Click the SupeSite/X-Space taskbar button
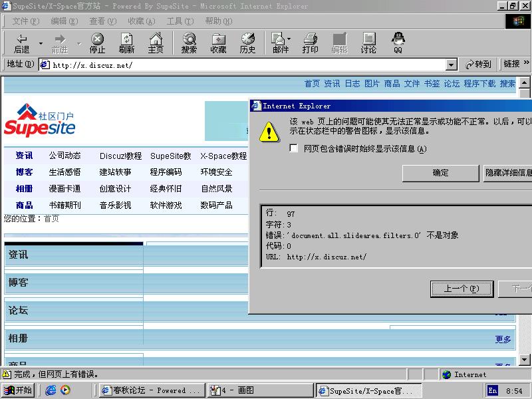Image resolution: width=532 pixels, height=399 pixels. pyautogui.click(x=369, y=390)
